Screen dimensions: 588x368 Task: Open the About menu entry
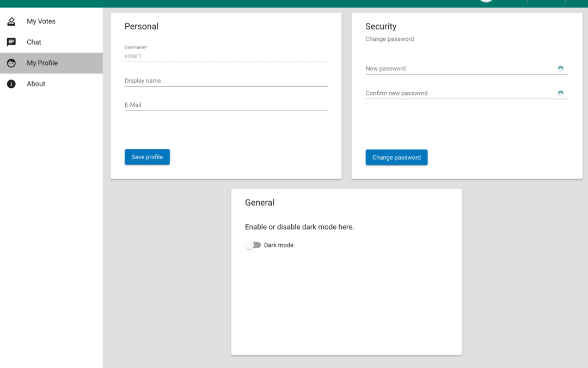tap(36, 84)
